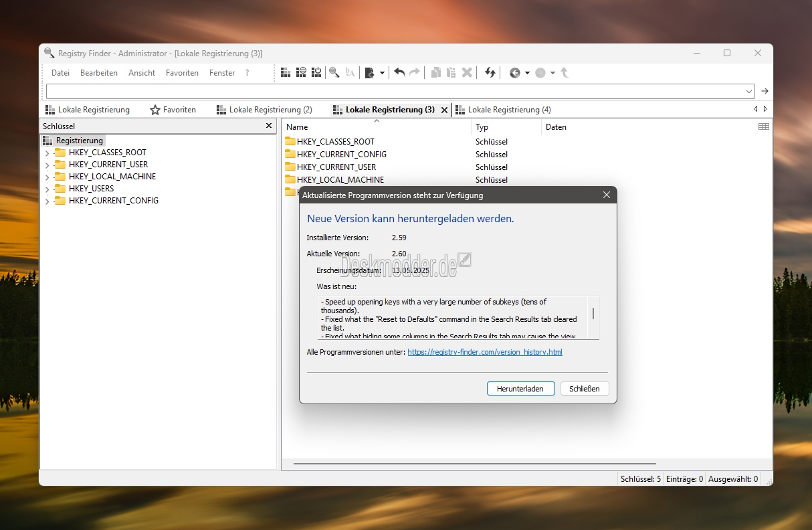Open the export button dropdown arrow
Image resolution: width=812 pixels, height=530 pixels.
point(382,73)
